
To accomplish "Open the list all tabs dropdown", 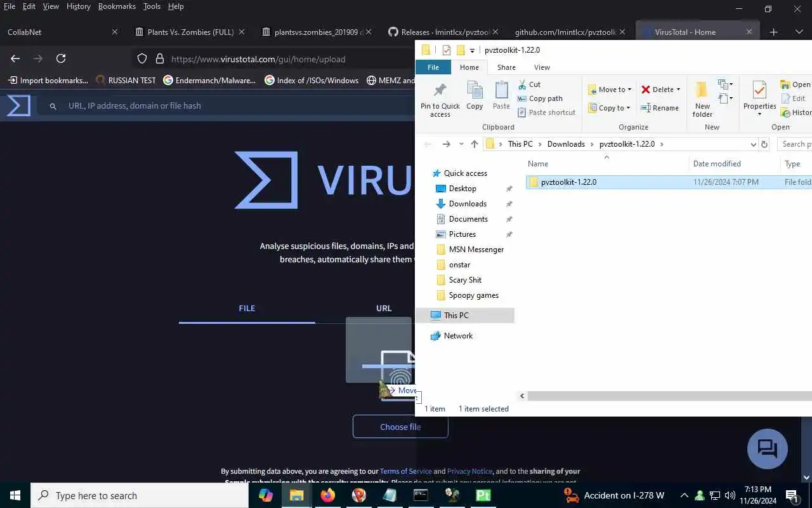I will click(x=799, y=32).
